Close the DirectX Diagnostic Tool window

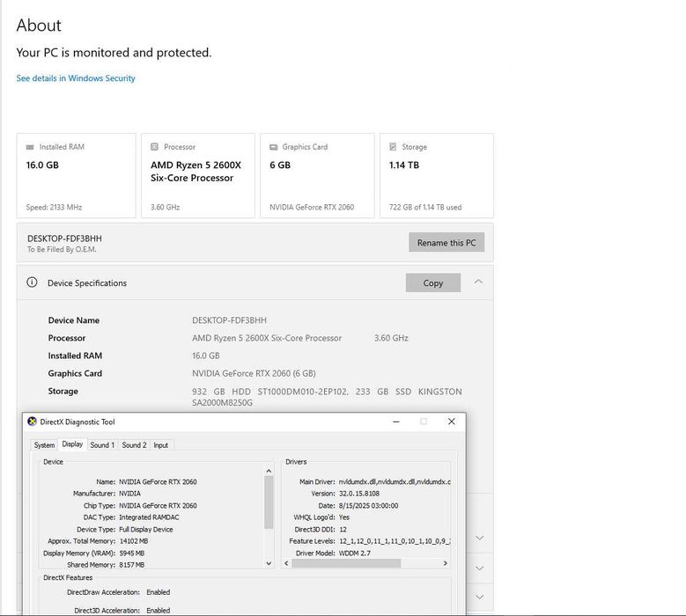coord(452,422)
